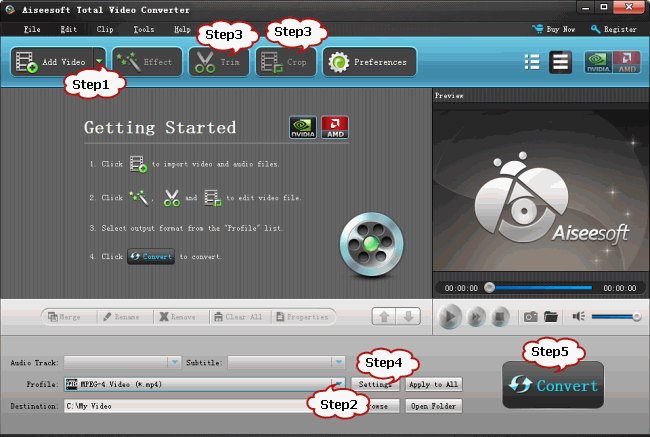Click the Register key link

pyautogui.click(x=614, y=29)
